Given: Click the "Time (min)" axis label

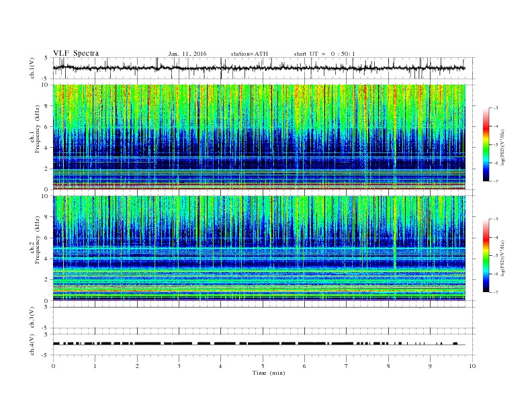Looking at the screenshot, I should coord(269,373).
